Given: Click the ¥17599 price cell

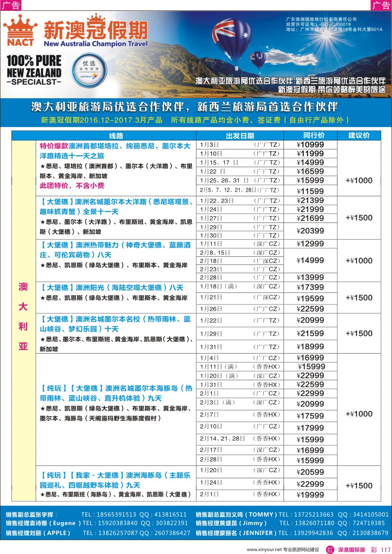Looking at the screenshot, I should (310, 416).
